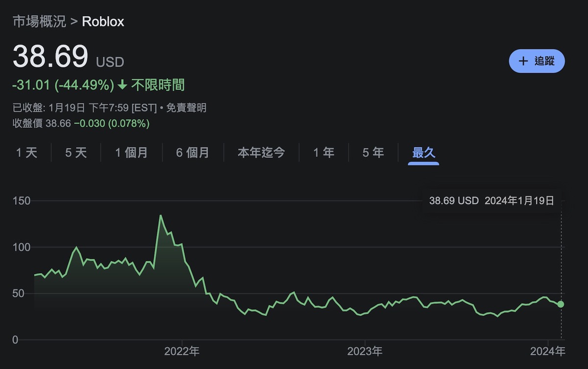The height and width of the screenshot is (369, 588).
Task: Click the green endpoint dot on the chart
Action: pyautogui.click(x=561, y=304)
